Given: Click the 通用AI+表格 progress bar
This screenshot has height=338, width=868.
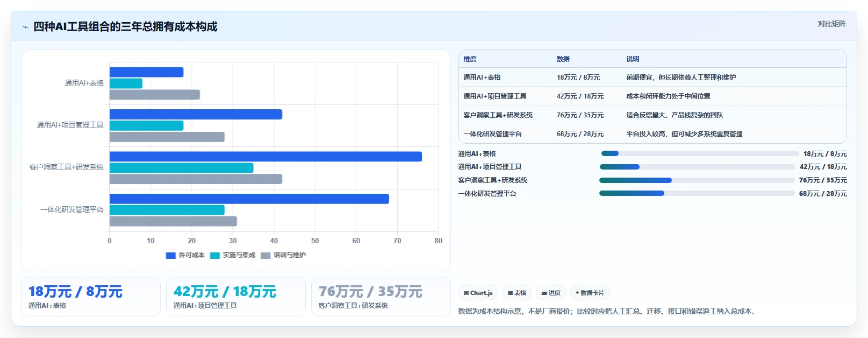Looking at the screenshot, I should click(x=700, y=153).
